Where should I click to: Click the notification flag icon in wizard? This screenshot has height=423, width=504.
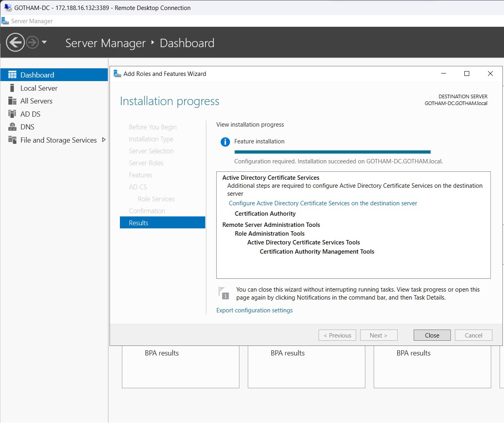click(x=223, y=293)
